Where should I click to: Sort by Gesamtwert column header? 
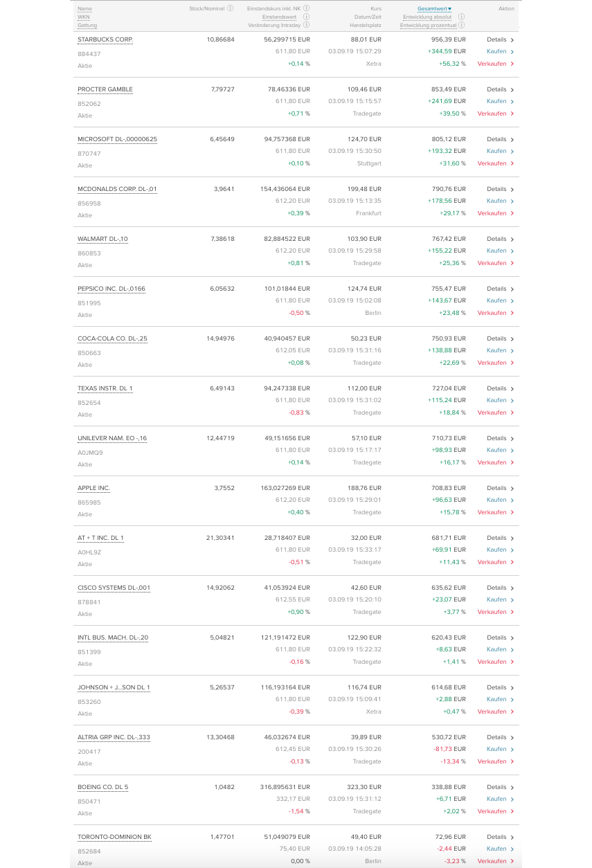point(434,8)
